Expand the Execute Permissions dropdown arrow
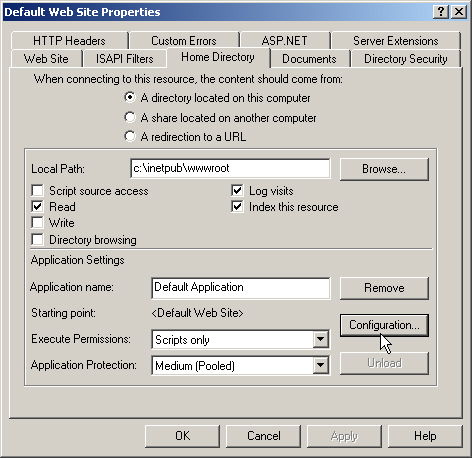The image size is (472, 458). pyautogui.click(x=320, y=340)
